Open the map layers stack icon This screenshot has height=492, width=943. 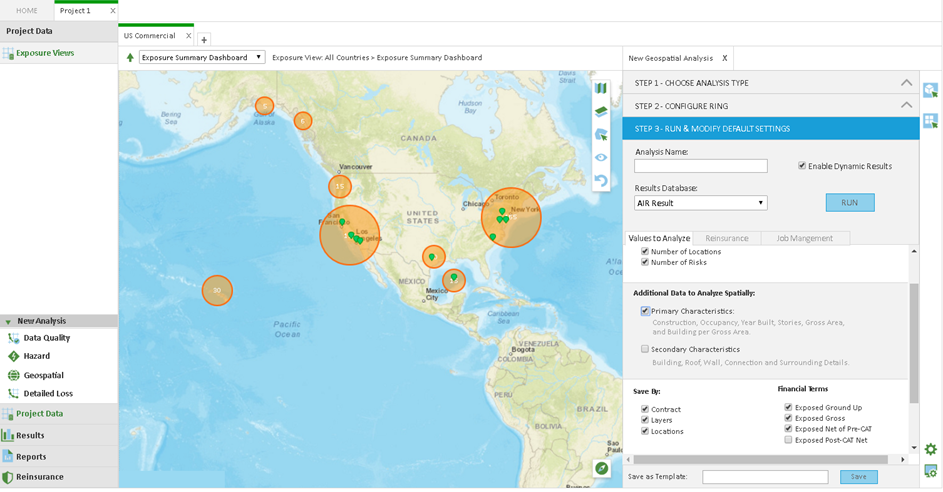(x=601, y=112)
